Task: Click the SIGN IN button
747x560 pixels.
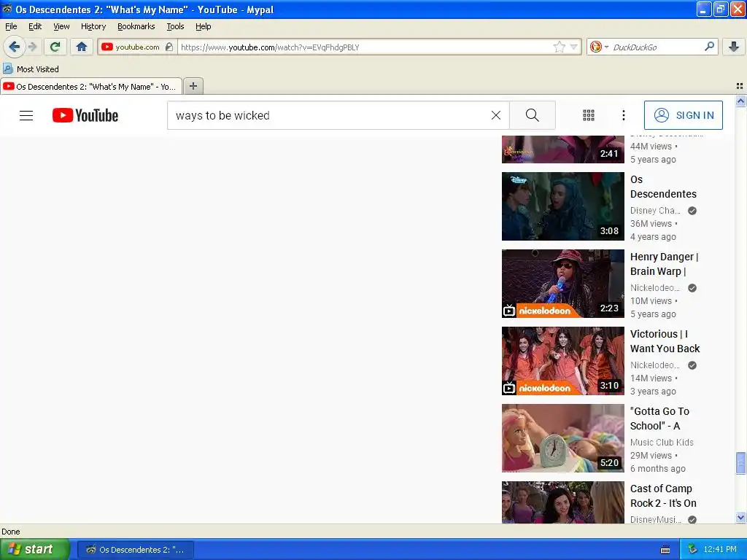Action: [683, 115]
